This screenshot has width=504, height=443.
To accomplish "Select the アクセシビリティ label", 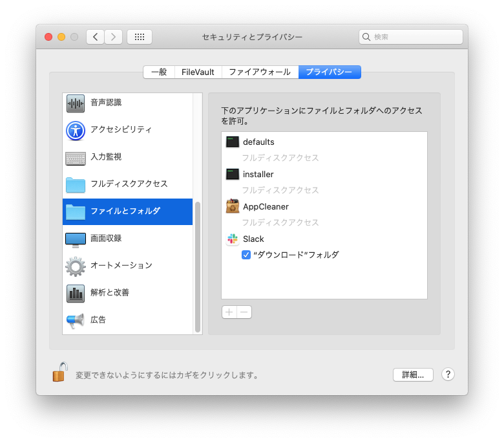I will point(121,129).
